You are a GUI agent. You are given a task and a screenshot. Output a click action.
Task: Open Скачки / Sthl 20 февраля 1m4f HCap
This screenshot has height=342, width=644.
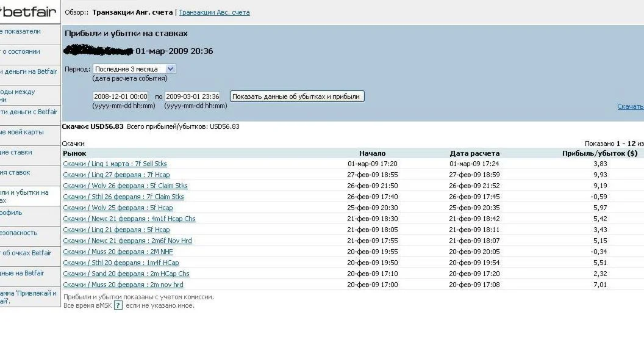[x=121, y=263]
